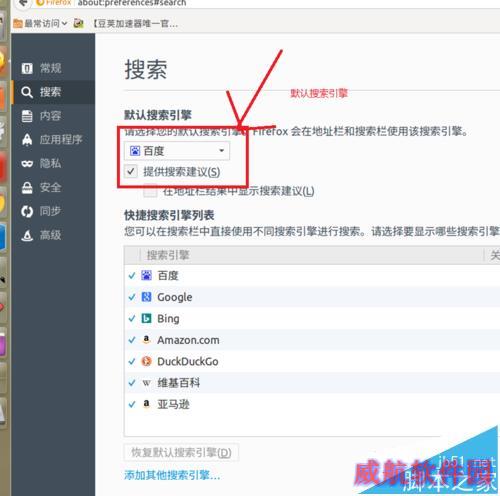Uncheck the Google search engine checkmark
Screen dimensions: 500x496
[132, 297]
